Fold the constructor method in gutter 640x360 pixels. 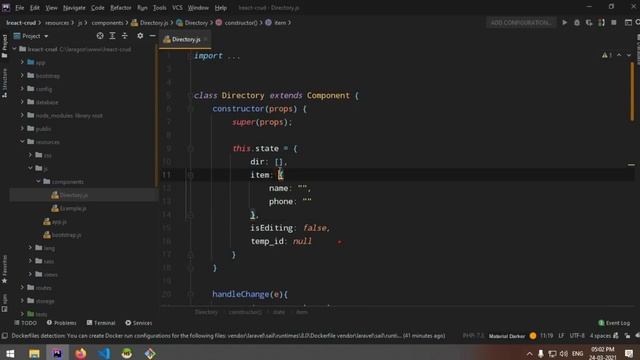click(190, 109)
